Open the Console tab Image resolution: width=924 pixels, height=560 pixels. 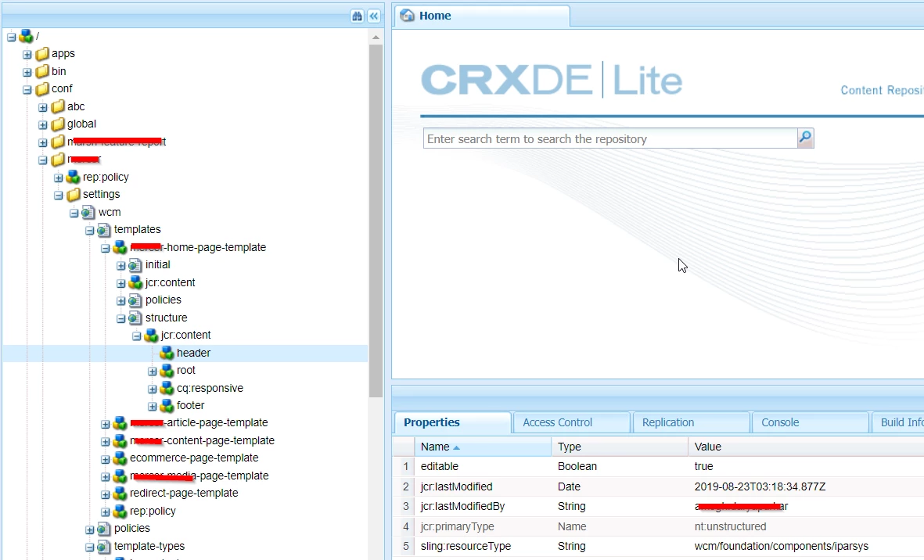(x=811, y=423)
